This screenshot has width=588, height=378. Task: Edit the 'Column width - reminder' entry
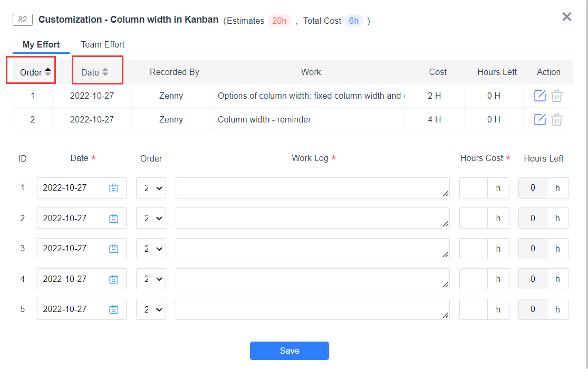click(x=540, y=119)
